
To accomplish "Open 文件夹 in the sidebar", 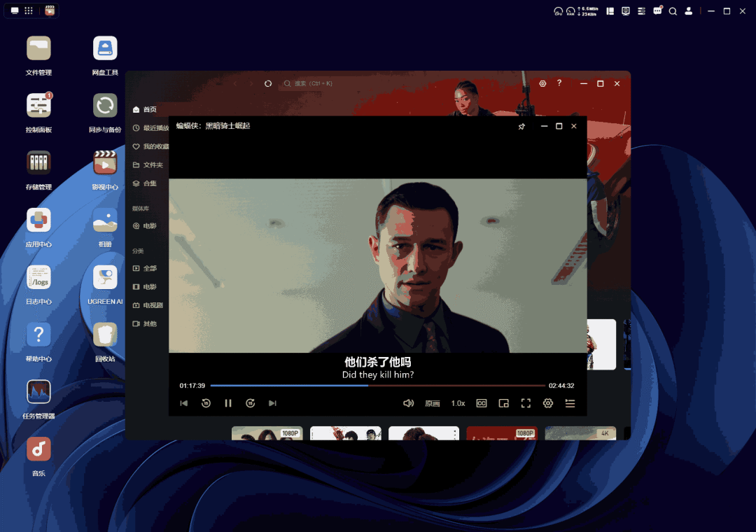I will (x=148, y=165).
